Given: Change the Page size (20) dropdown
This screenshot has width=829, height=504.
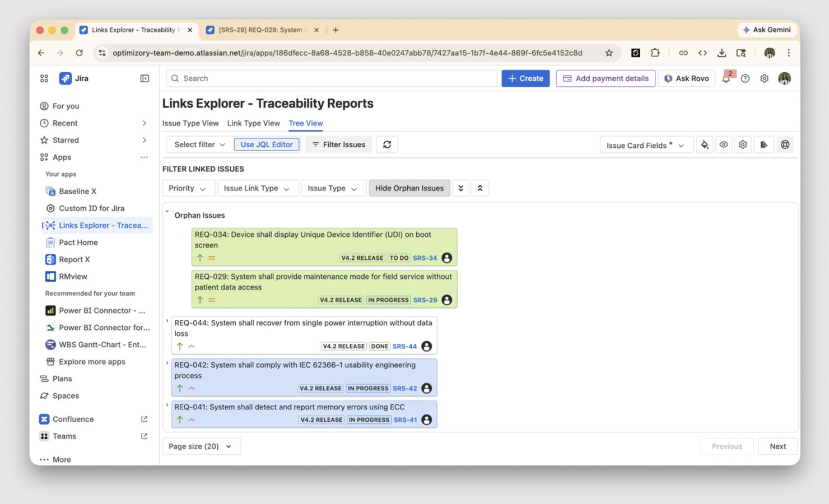Looking at the screenshot, I should click(x=201, y=446).
